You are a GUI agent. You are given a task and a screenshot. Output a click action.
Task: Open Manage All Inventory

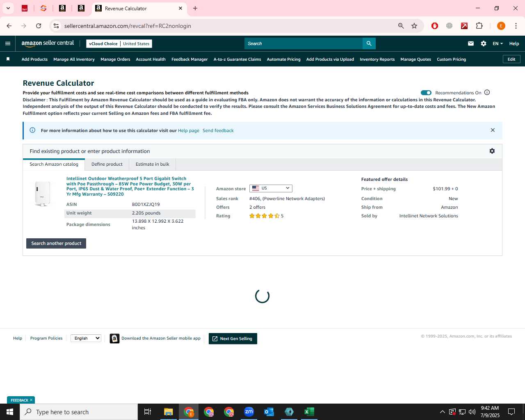(74, 59)
